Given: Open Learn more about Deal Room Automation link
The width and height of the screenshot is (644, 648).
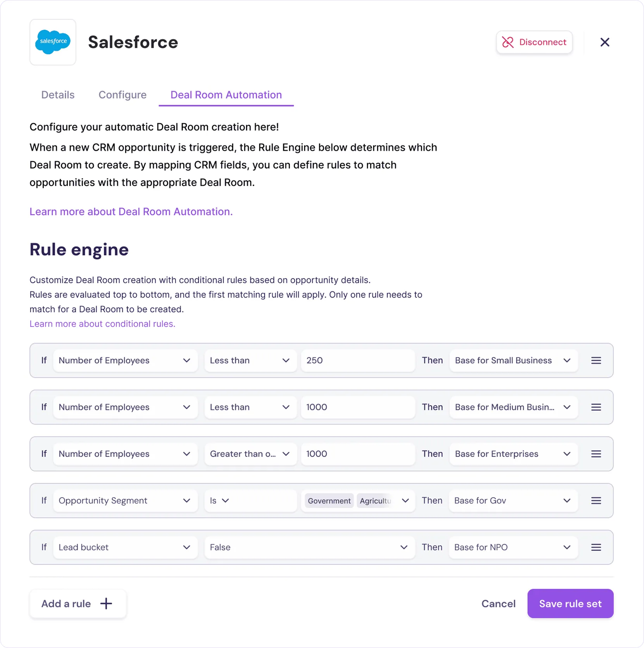Looking at the screenshot, I should [x=131, y=211].
